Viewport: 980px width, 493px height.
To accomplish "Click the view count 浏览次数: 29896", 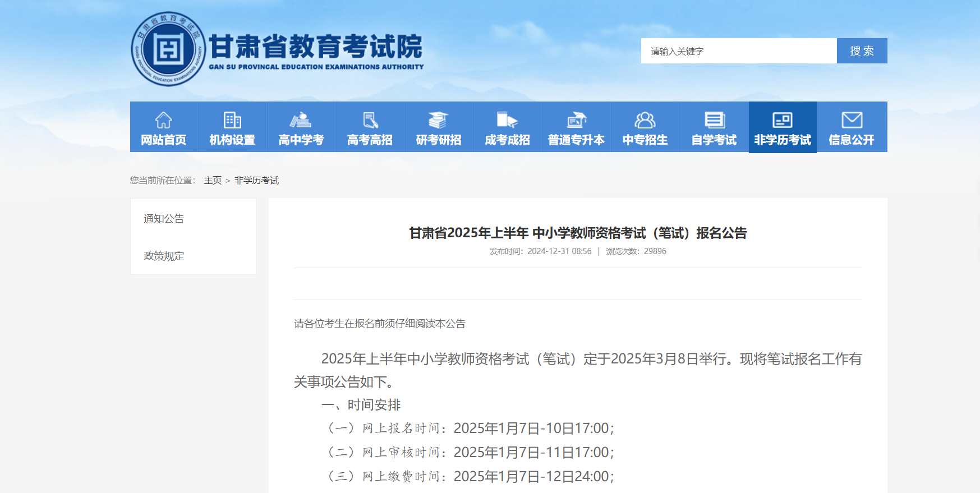I will 636,251.
